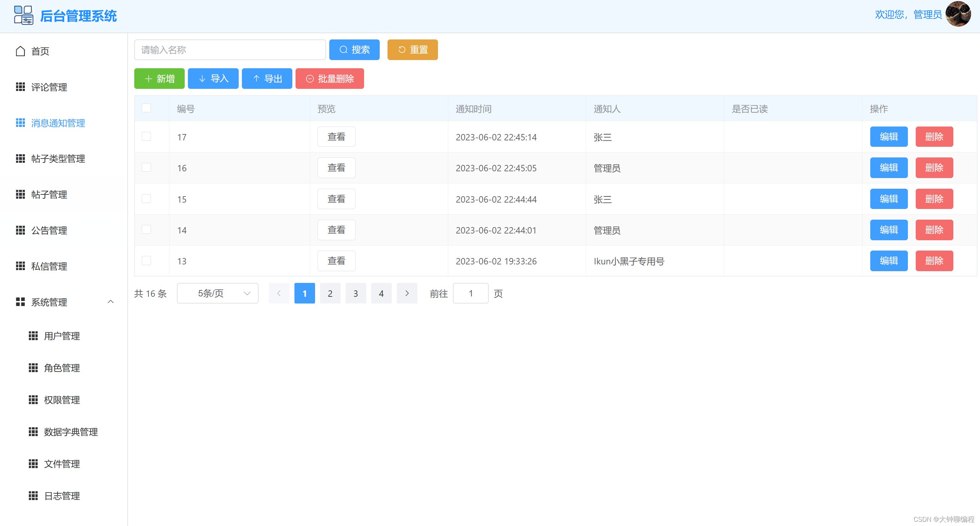The width and height of the screenshot is (980, 526).
Task: Click the grid icon beside 权限管理
Action: point(33,399)
